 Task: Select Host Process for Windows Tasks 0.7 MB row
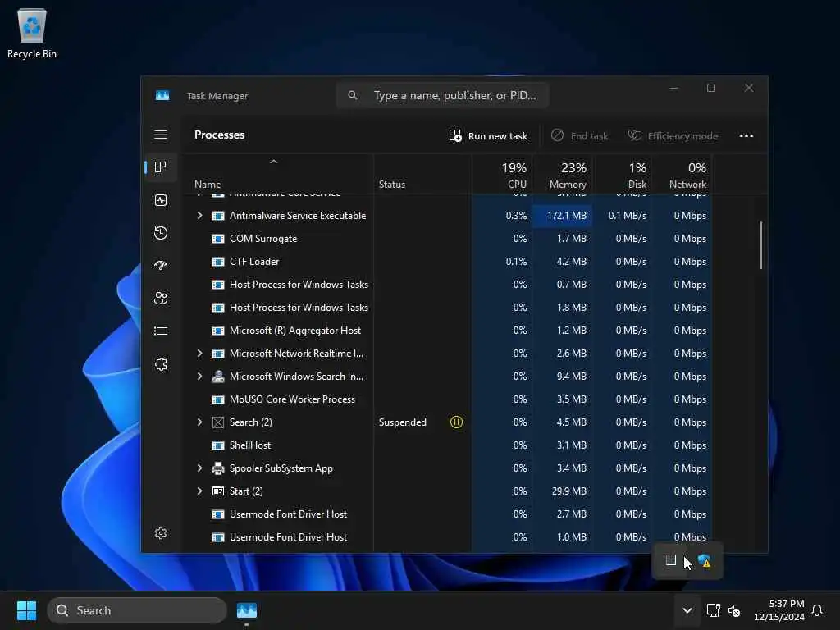pos(447,285)
